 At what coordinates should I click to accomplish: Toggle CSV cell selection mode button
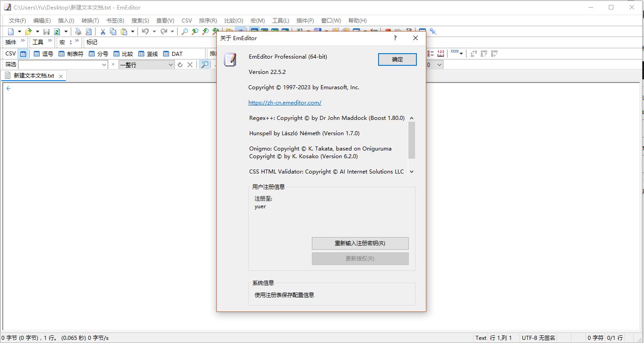pyautogui.click(x=23, y=54)
